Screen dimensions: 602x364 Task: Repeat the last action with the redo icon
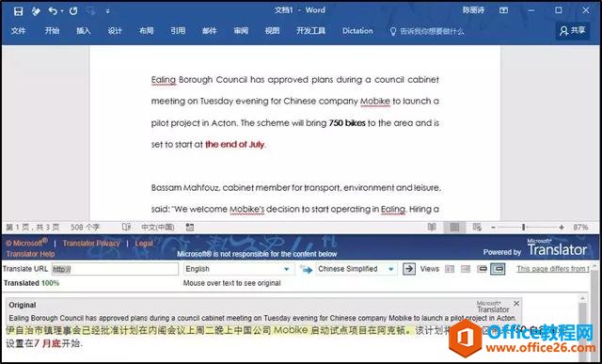[73, 11]
